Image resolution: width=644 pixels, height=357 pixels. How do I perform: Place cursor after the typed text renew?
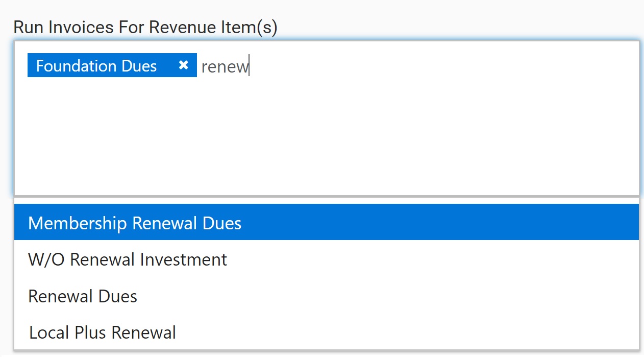(x=249, y=66)
